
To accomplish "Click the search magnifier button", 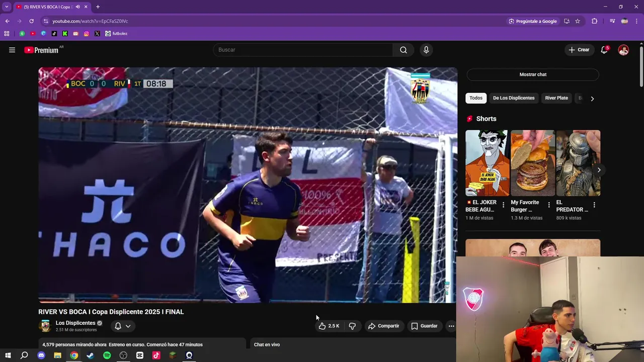I will pyautogui.click(x=404, y=50).
